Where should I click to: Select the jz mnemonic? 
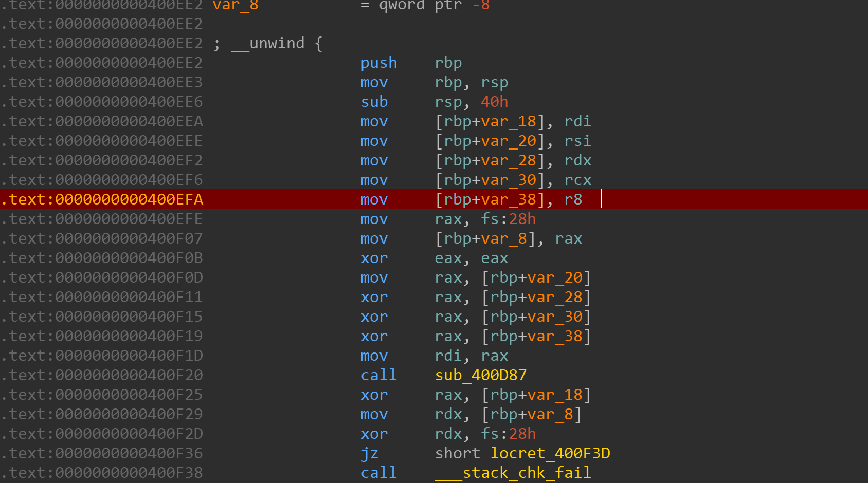[x=369, y=453]
